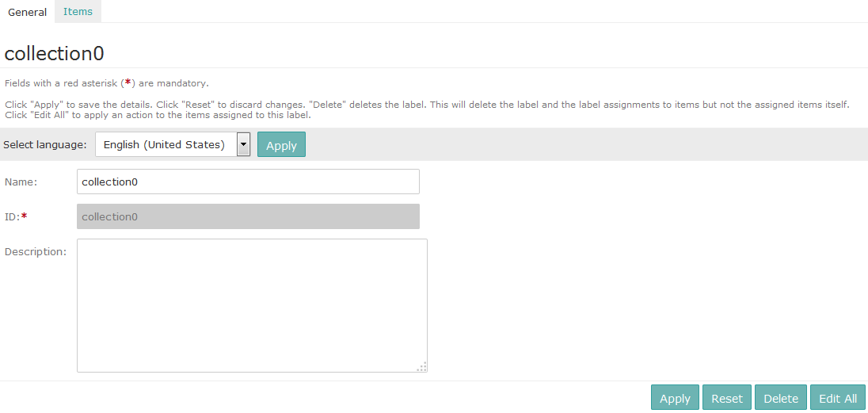Click the collection0 page heading

pos(55,54)
